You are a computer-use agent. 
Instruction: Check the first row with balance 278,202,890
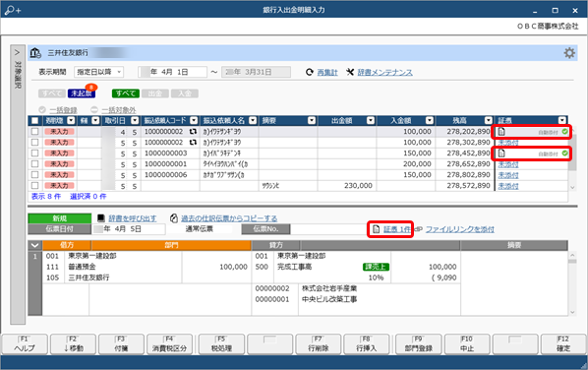pyautogui.click(x=34, y=131)
